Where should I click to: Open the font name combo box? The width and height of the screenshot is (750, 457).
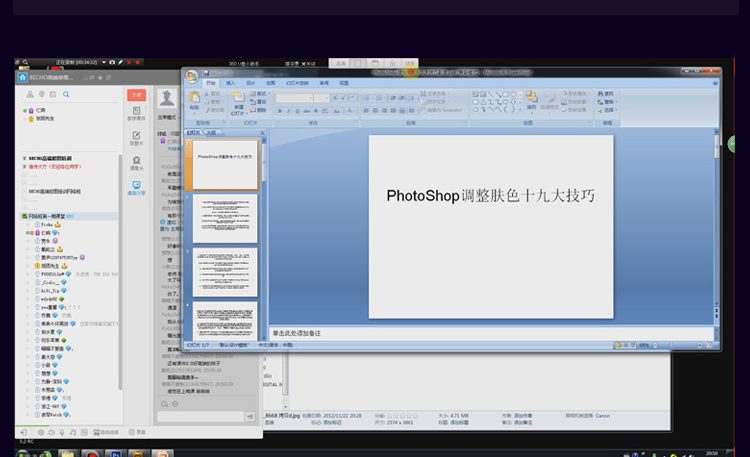tap(295, 98)
